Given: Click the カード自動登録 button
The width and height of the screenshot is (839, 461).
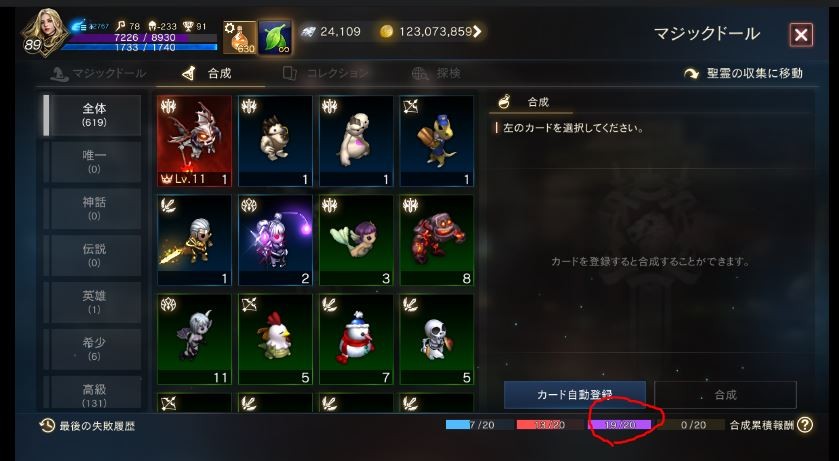Looking at the screenshot, I should [x=575, y=395].
